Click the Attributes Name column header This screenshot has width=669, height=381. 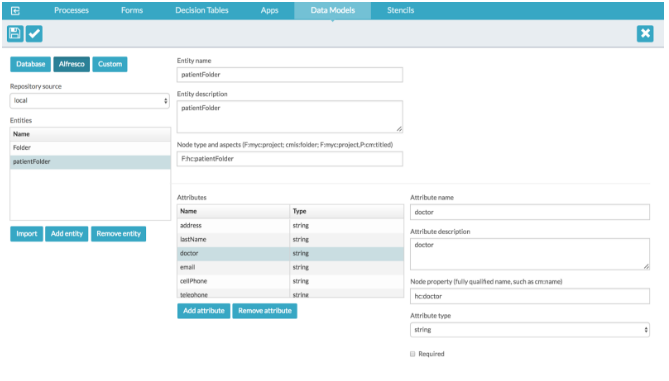[233, 211]
